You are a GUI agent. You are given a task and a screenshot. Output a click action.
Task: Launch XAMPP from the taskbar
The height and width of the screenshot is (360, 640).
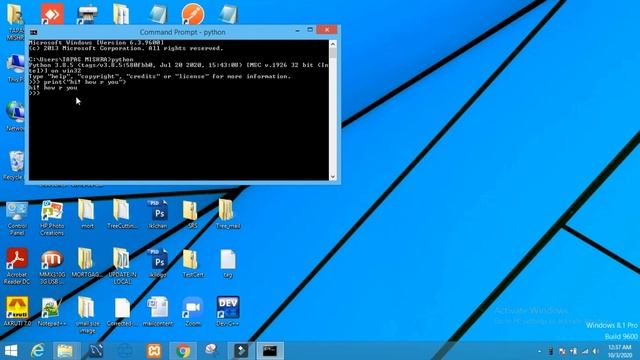pyautogui.click(x=154, y=351)
